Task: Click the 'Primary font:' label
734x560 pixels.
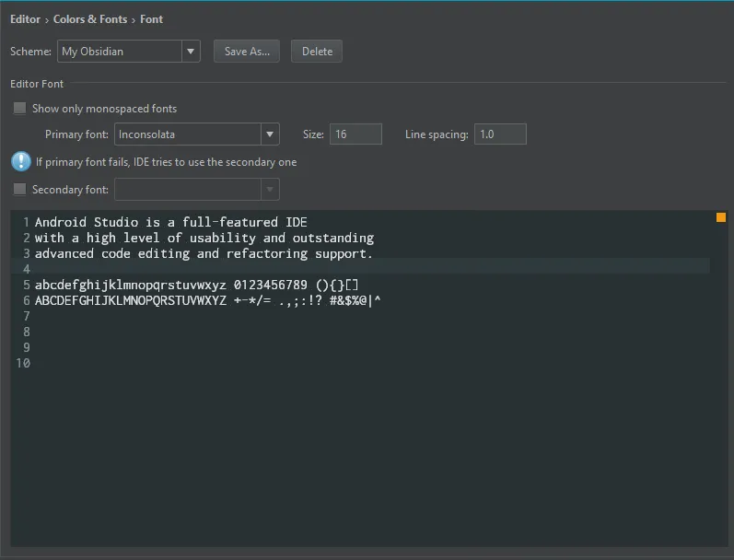Action: point(76,134)
